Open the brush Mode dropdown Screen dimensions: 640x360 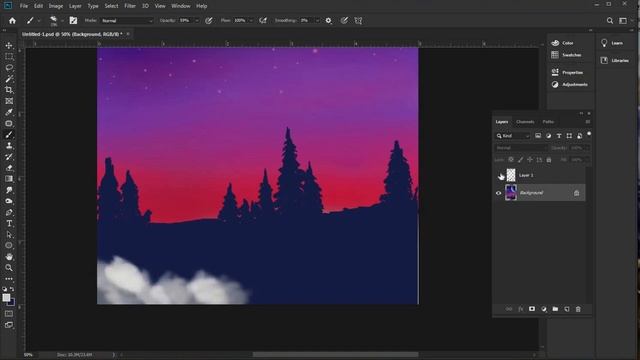(x=127, y=20)
